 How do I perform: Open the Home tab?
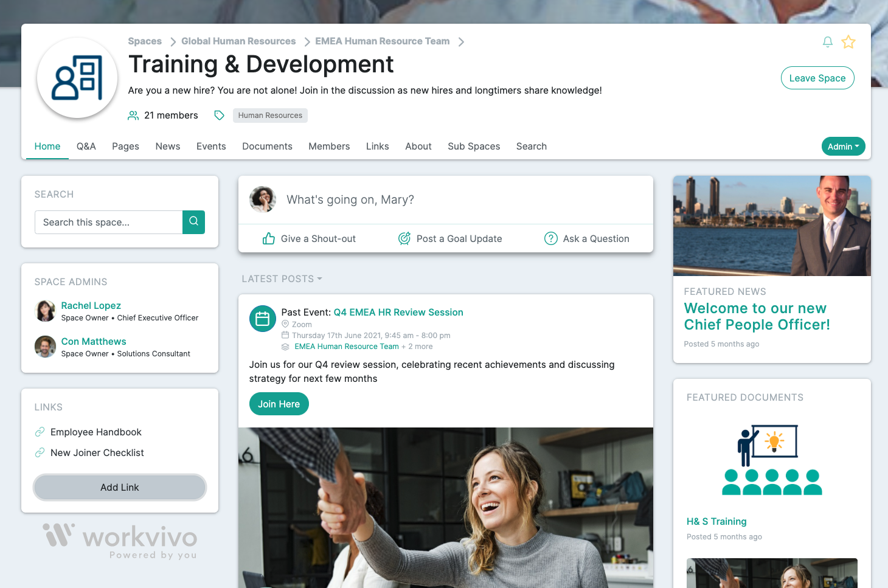[x=47, y=147]
